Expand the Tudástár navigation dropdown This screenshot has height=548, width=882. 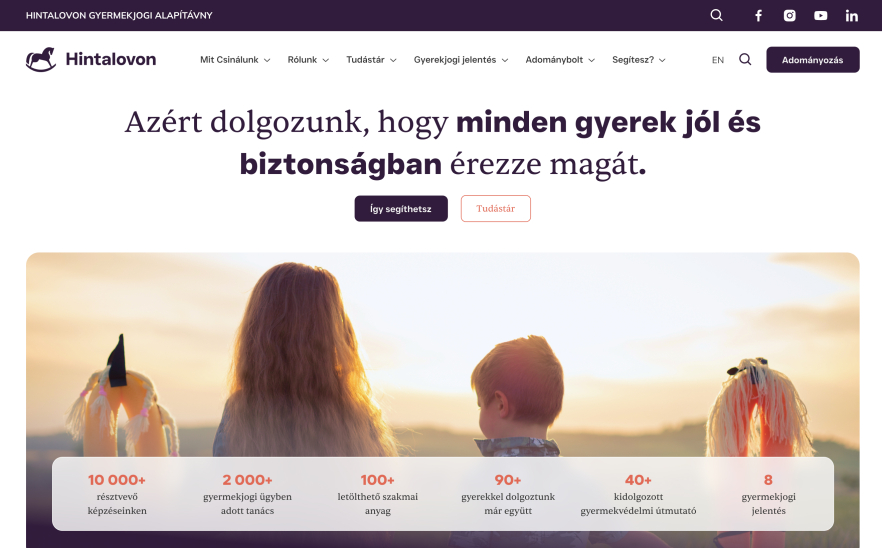[x=371, y=60]
